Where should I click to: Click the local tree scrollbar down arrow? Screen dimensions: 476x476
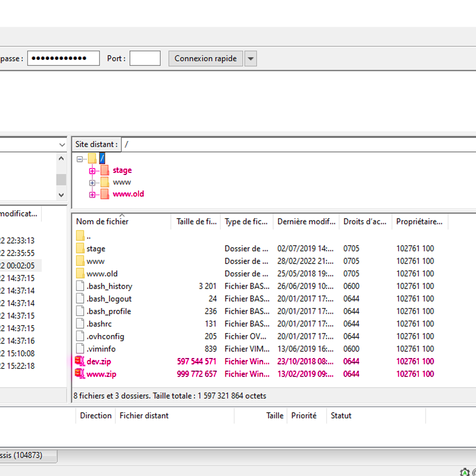click(x=61, y=195)
